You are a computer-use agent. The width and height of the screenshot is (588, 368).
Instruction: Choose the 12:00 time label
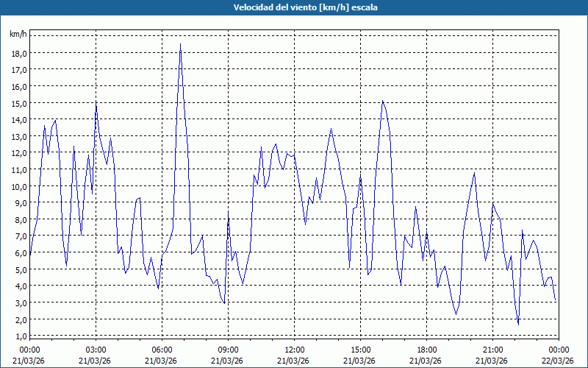294,350
